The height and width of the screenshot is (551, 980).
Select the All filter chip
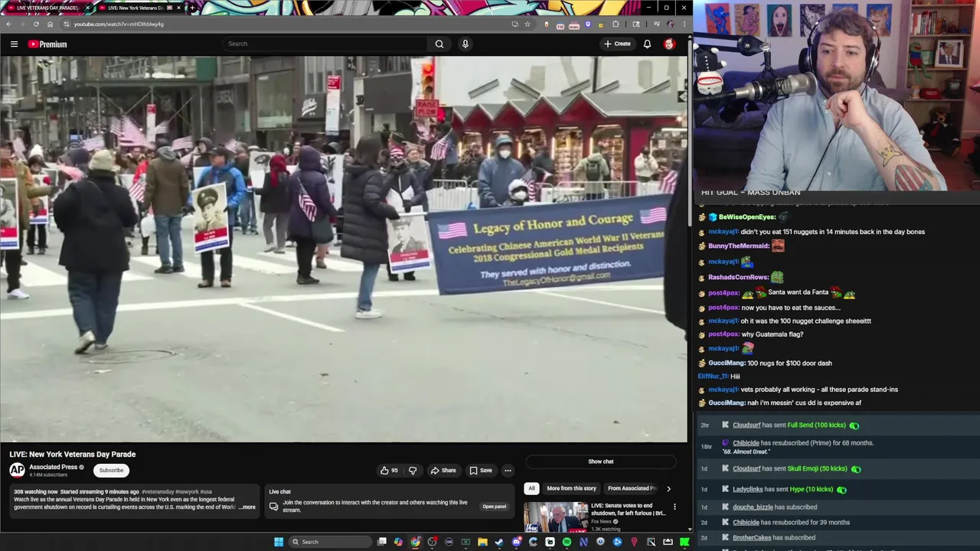[531, 488]
